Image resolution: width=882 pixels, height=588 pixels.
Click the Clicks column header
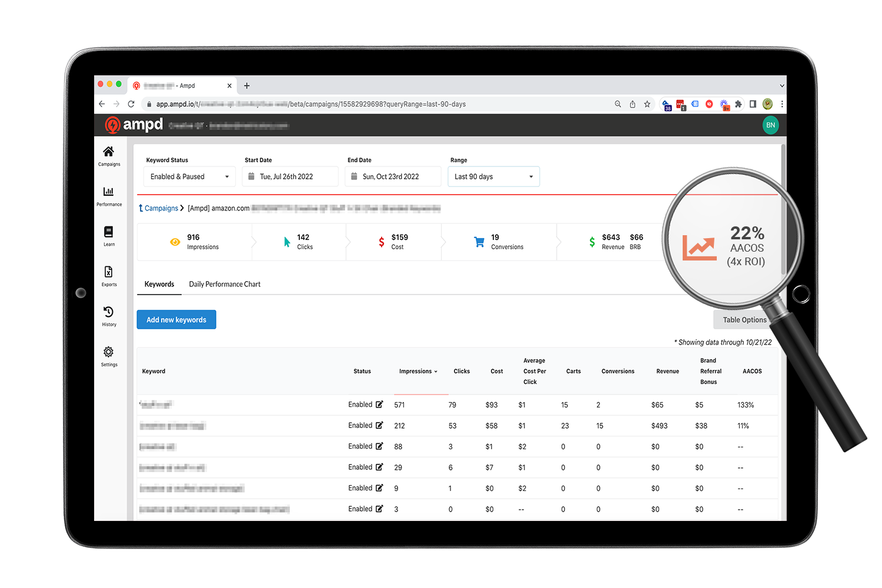[462, 372]
